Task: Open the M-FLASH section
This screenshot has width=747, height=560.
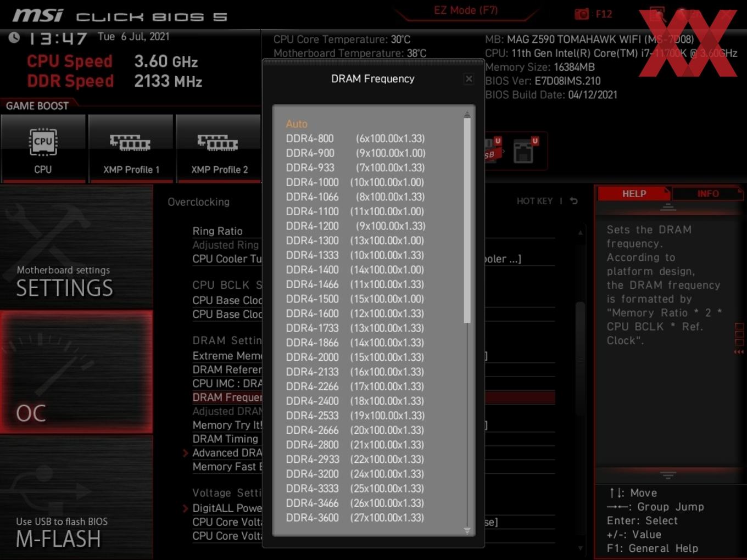Action: (x=76, y=498)
